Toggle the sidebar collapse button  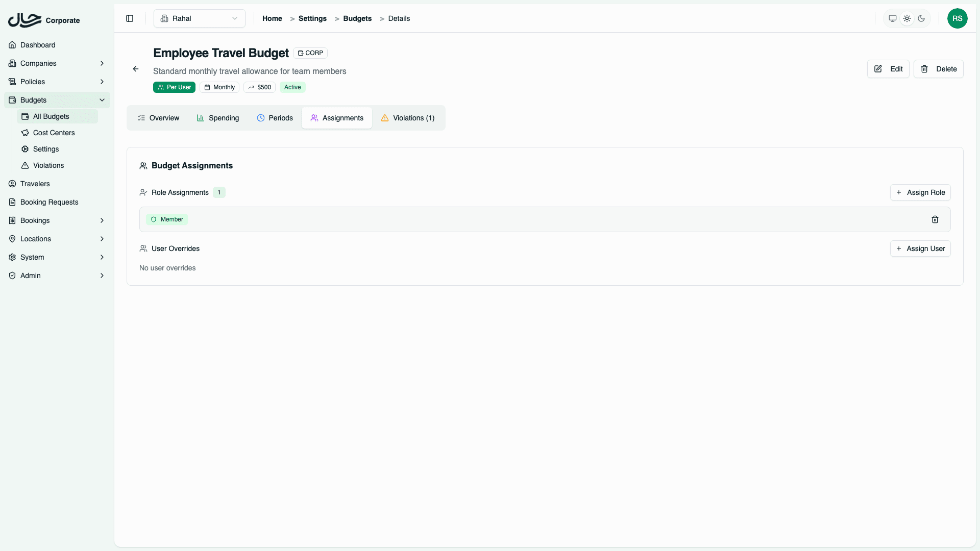[x=129, y=18]
